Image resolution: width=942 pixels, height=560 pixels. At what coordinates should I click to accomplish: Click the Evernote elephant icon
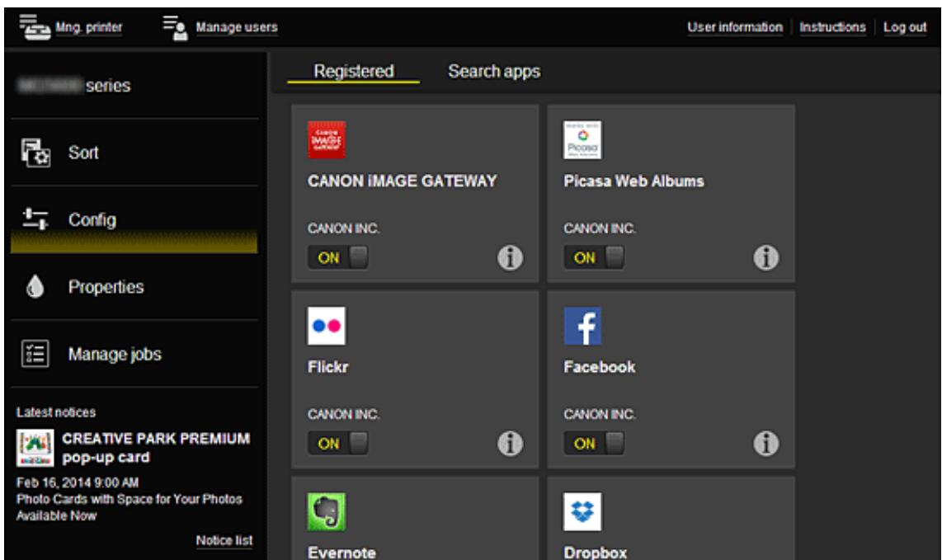[x=326, y=512]
